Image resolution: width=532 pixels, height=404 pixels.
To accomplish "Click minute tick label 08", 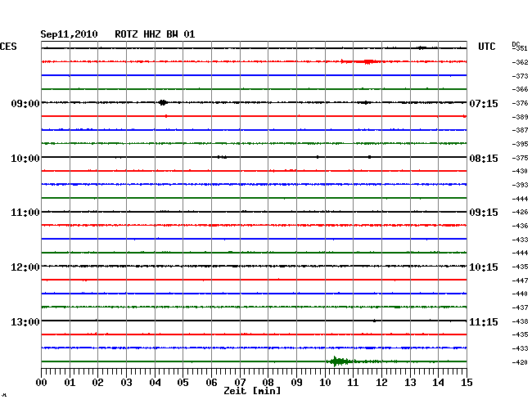I will pos(268,383).
